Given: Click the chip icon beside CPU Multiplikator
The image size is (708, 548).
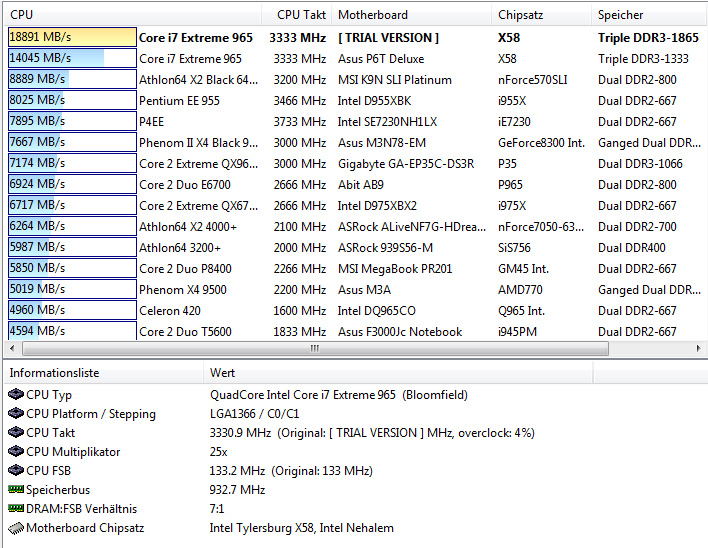Looking at the screenshot, I should pyautogui.click(x=16, y=451).
